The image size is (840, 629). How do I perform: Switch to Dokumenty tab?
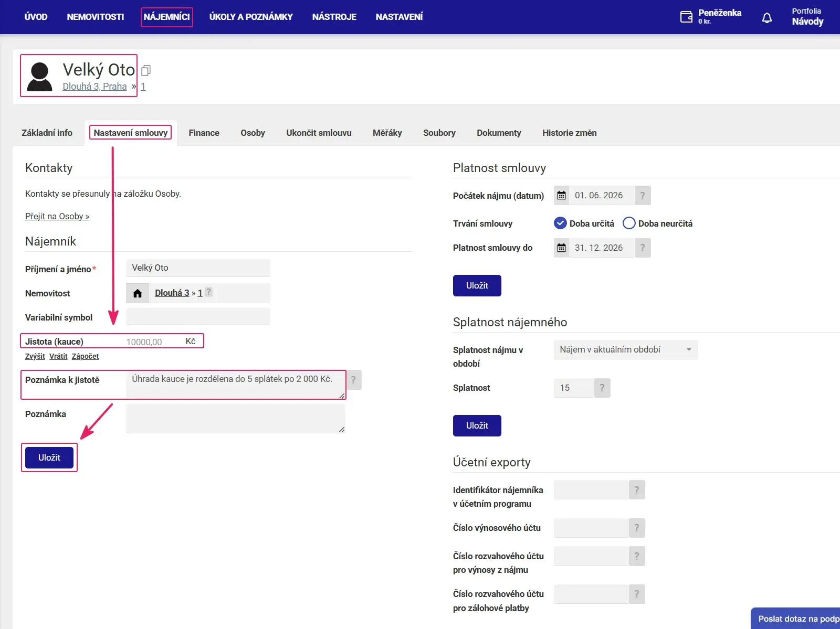pos(499,133)
